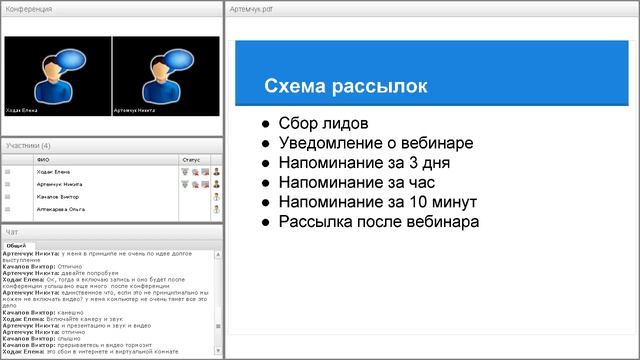Viewport: 640px width, 360px height.
Task: Click chat message 'прерываетесь и видео тормозит'
Action: pos(104,345)
